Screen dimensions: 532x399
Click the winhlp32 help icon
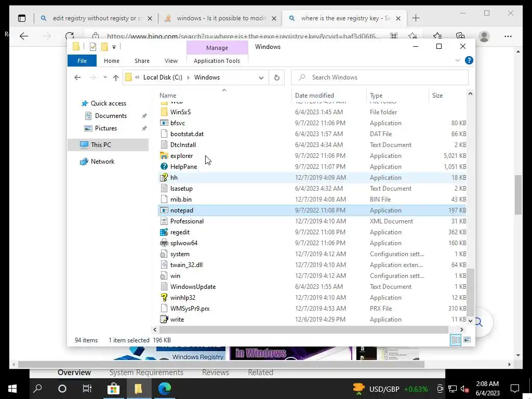click(164, 298)
